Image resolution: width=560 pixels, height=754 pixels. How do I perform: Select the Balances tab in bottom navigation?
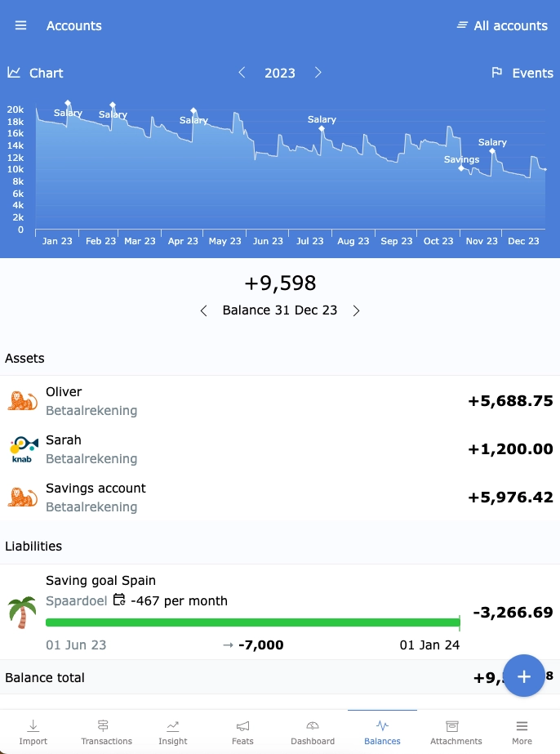pyautogui.click(x=381, y=730)
